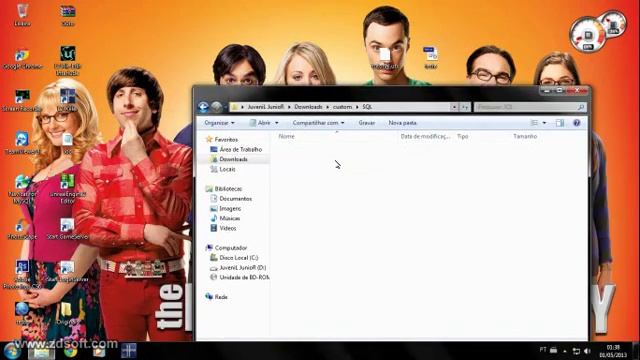Viewport: 640px width, 360px height.
Task: Open the Organizar menu
Action: click(x=220, y=123)
